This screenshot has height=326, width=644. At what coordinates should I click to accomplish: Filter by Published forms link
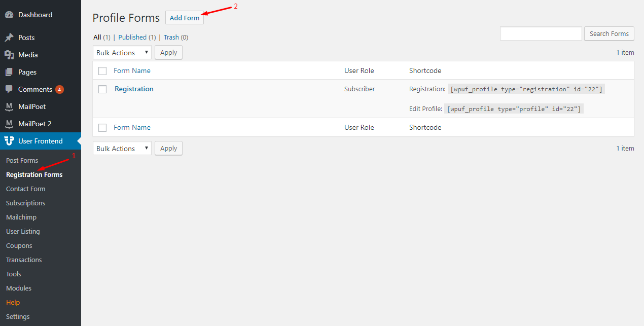[x=132, y=37]
